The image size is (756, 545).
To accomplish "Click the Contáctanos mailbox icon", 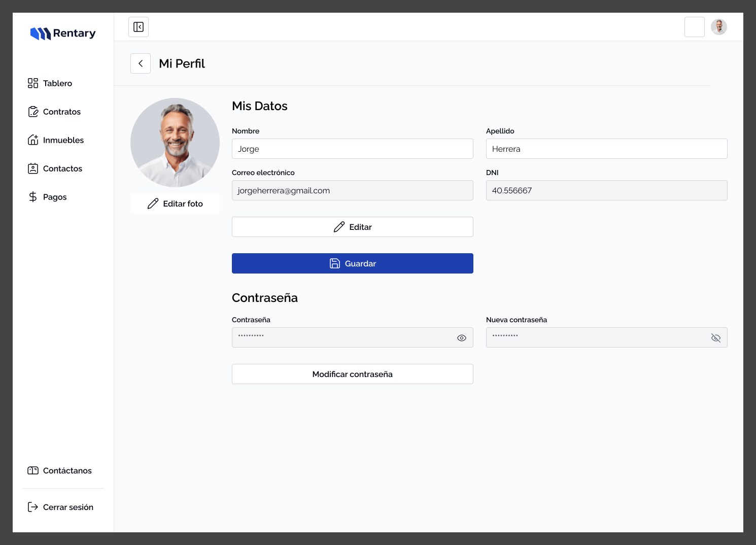I will [33, 470].
